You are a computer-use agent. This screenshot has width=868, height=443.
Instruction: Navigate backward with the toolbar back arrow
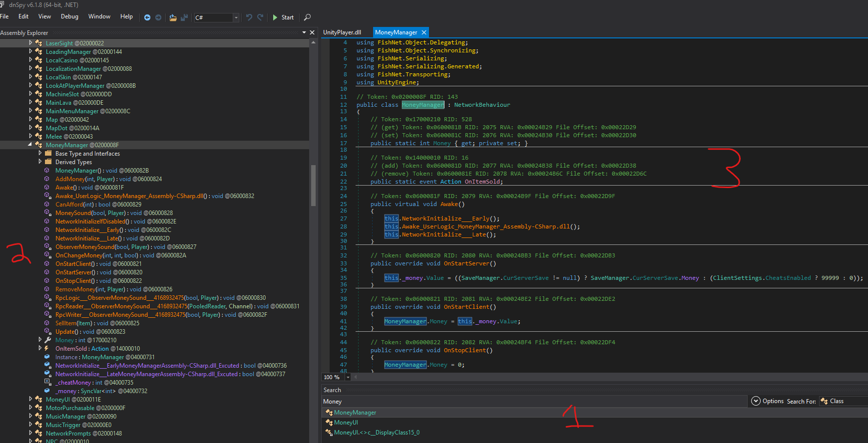(x=147, y=17)
